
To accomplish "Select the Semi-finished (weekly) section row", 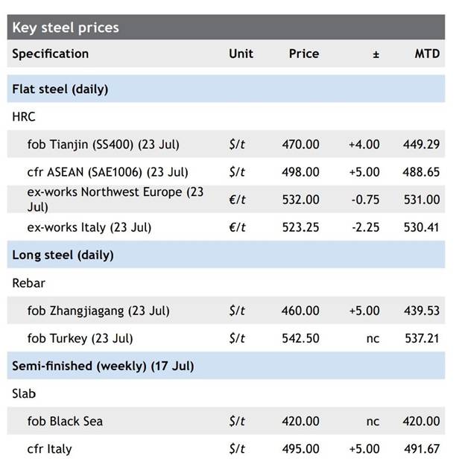I will click(103, 366).
